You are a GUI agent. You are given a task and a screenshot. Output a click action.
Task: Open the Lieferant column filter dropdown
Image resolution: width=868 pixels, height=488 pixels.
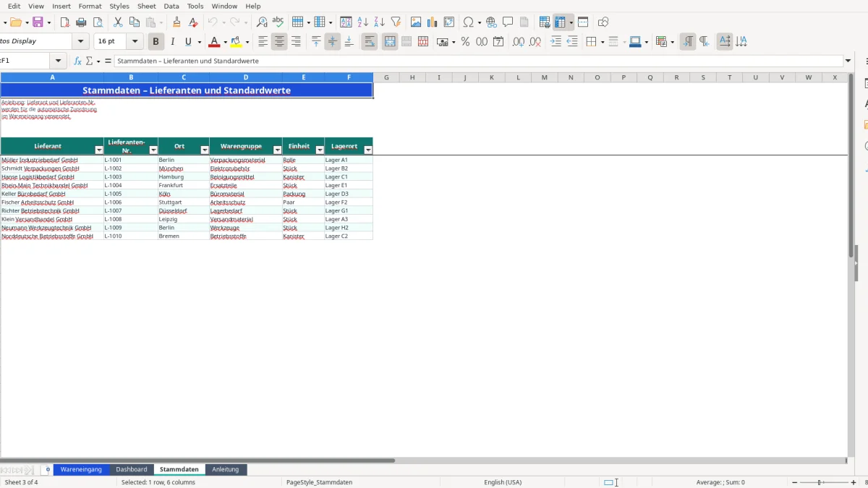click(99, 150)
